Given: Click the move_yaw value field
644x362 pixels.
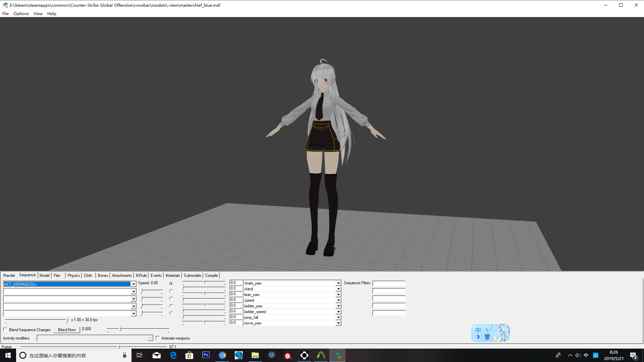Looking at the screenshot, I should 236,323.
